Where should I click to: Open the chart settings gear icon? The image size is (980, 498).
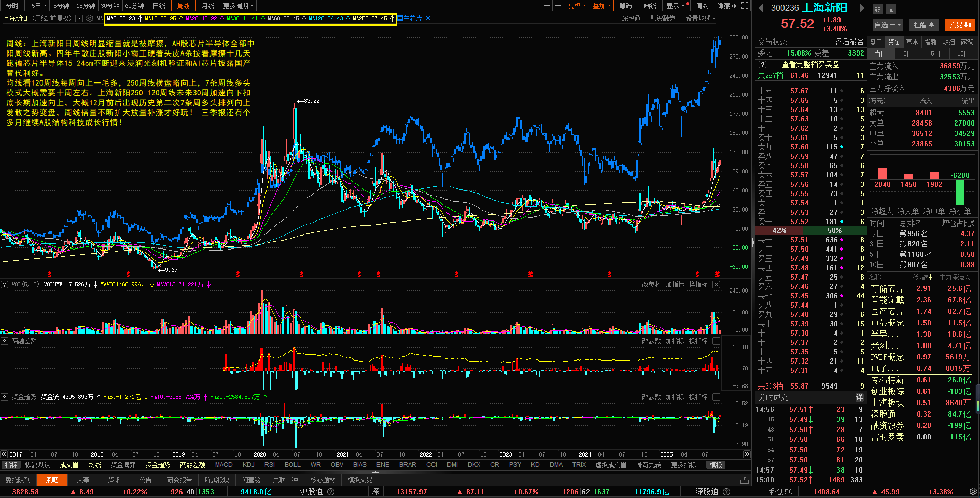pyautogui.click(x=90, y=18)
